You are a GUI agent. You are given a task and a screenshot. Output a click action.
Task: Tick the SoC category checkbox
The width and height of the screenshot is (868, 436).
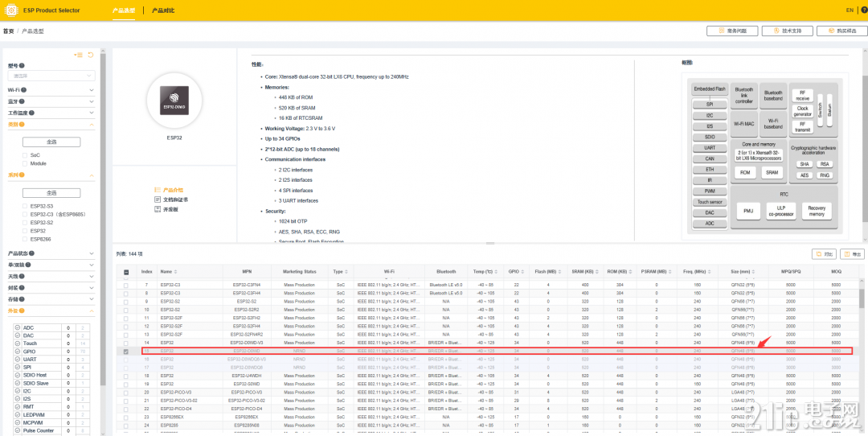[25, 155]
